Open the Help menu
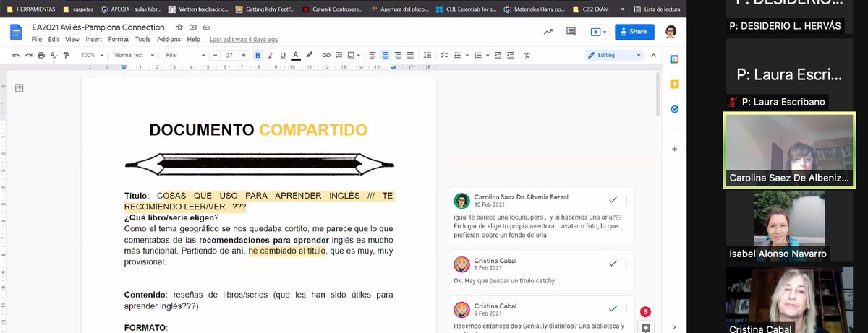 (194, 39)
